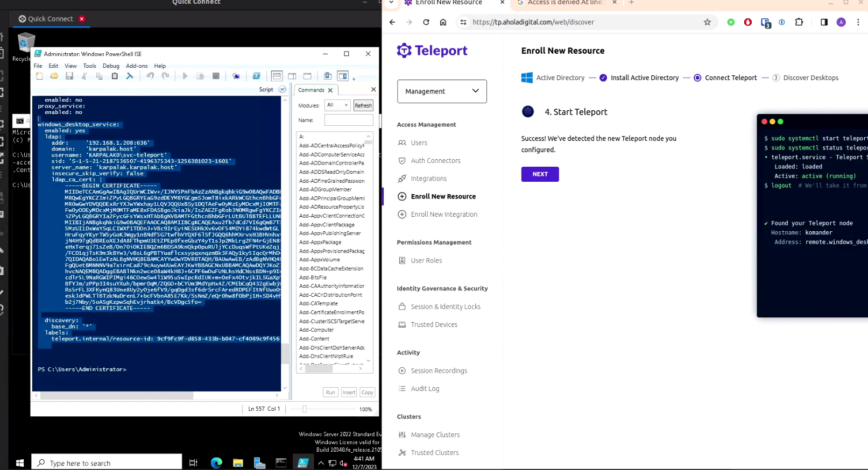
Task: Click the Copy icon in ISE toolbar
Action: coord(100,76)
